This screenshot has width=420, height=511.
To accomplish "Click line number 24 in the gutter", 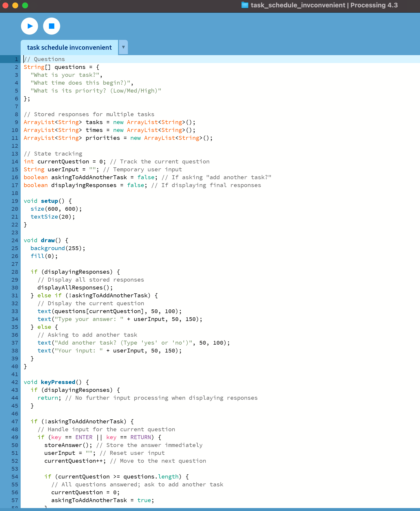I will coord(15,240).
